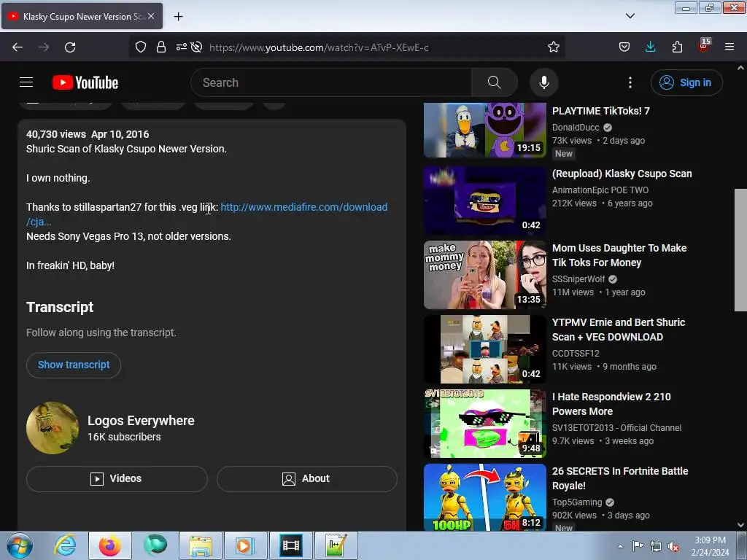Click the Sign in button
This screenshot has width=747, height=560.
pyautogui.click(x=686, y=82)
